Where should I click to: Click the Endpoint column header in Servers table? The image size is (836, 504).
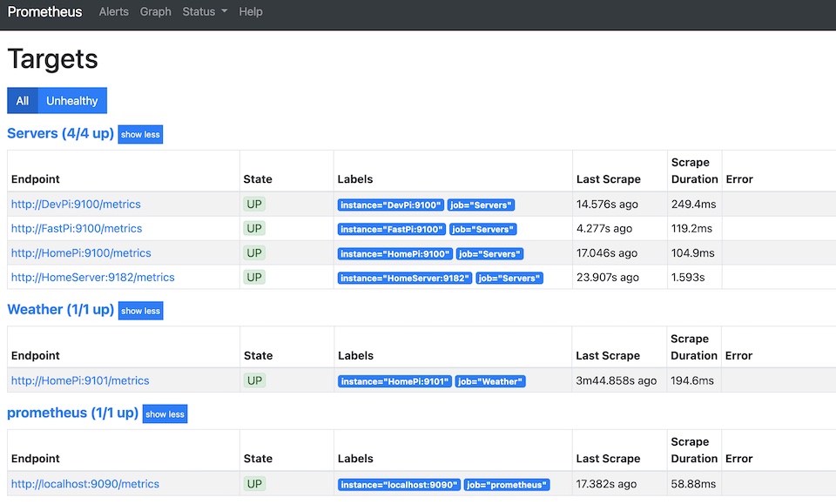[35, 179]
